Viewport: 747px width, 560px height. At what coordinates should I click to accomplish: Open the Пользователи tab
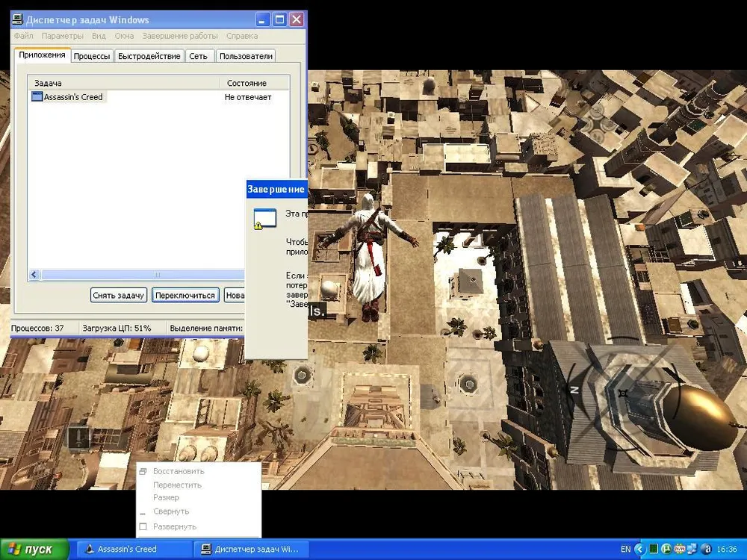[246, 56]
